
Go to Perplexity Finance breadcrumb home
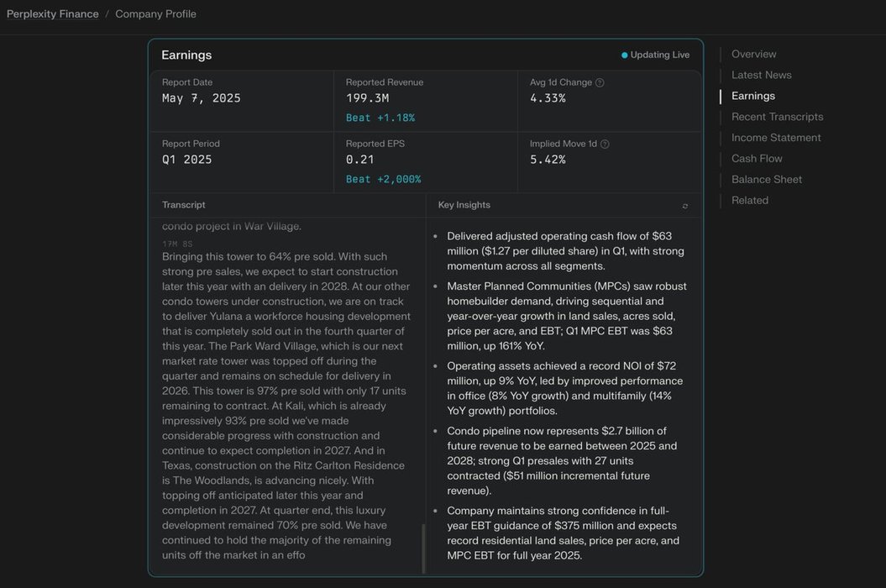52,14
